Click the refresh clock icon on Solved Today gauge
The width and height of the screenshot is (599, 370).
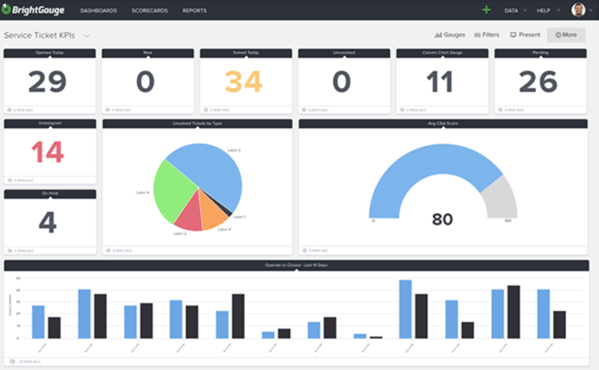(206, 110)
